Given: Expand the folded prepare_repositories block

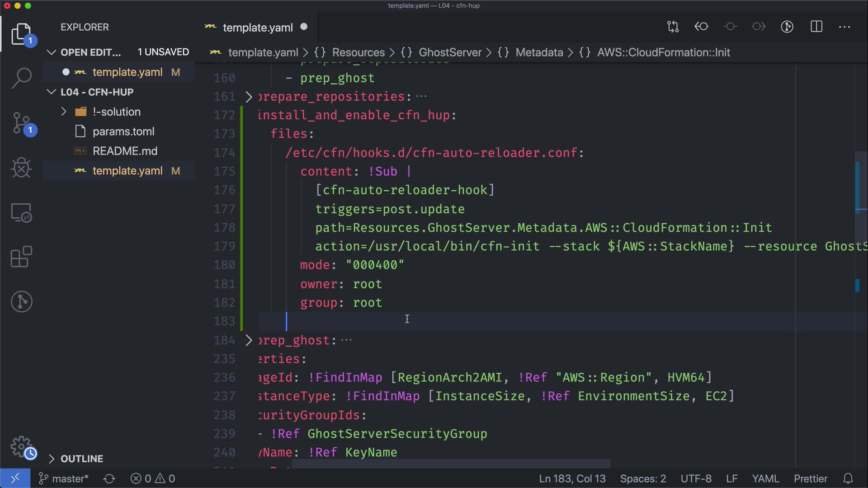Looking at the screenshot, I should (x=249, y=97).
